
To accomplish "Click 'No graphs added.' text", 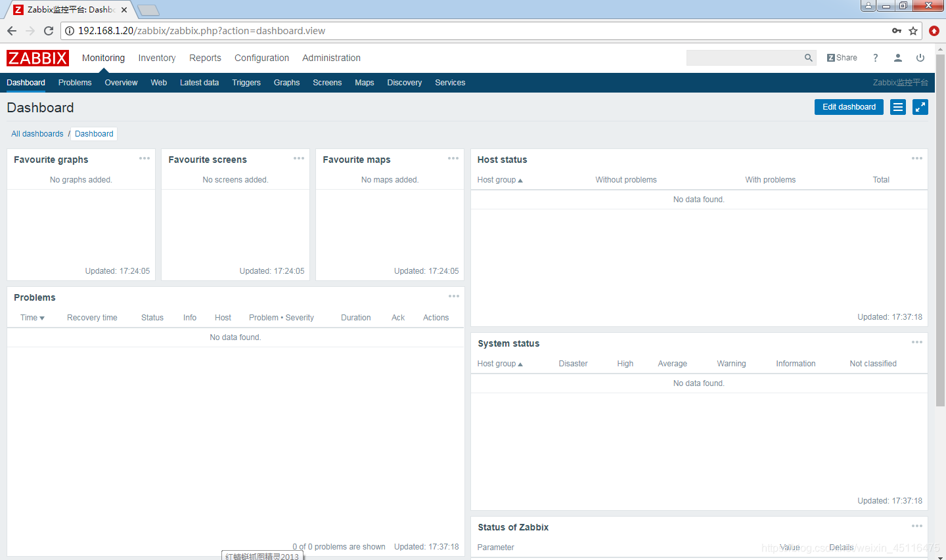I will pyautogui.click(x=81, y=180).
